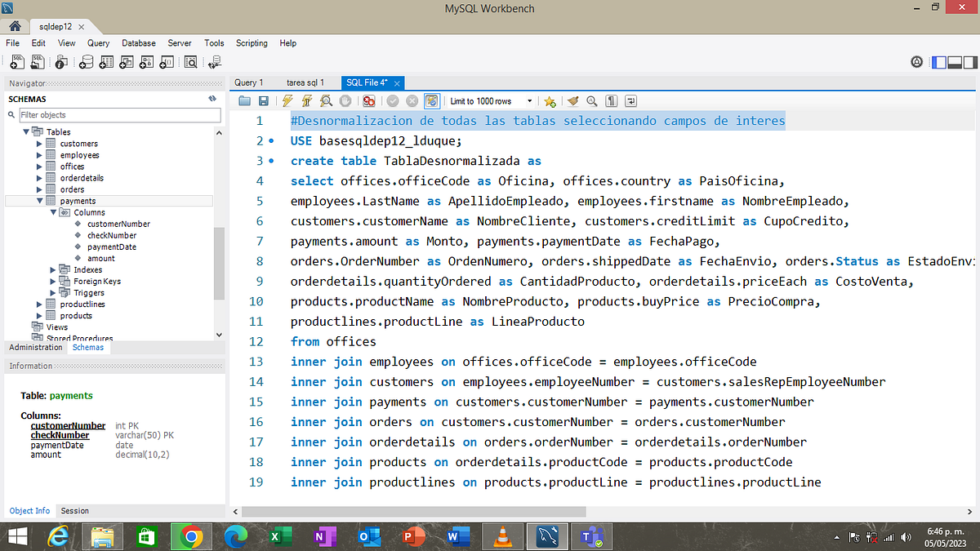Viewport: 980px width, 551px height.
Task: Open the Query menu
Action: 98,43
